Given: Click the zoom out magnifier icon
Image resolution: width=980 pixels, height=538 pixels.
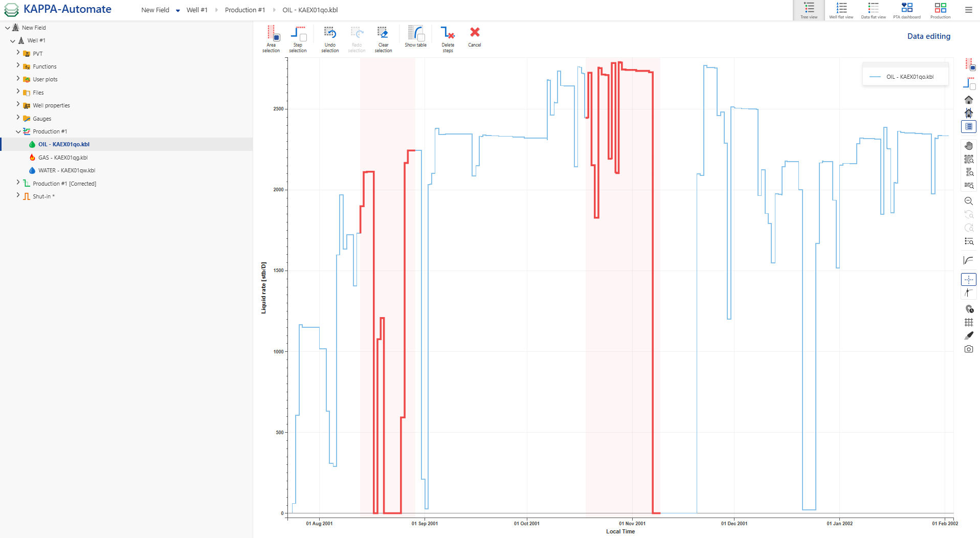Looking at the screenshot, I should click(969, 201).
